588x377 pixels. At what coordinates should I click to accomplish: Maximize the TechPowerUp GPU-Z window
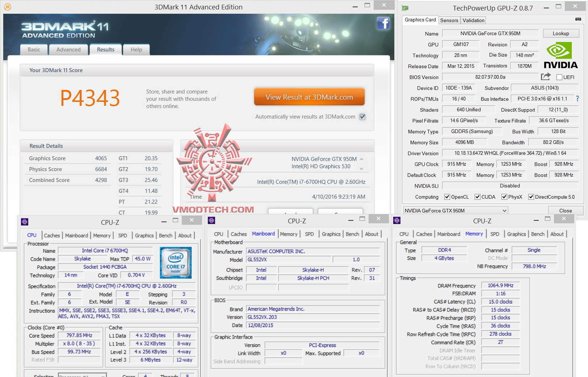click(558, 7)
